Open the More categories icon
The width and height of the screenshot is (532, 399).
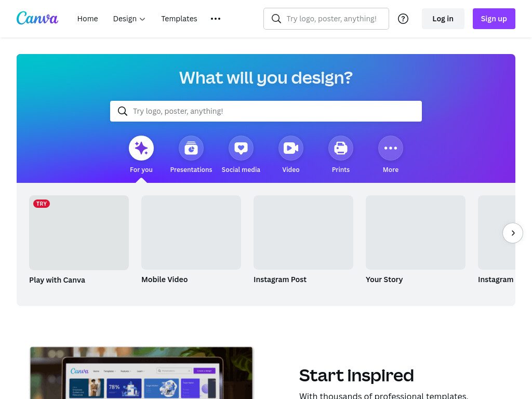tap(391, 148)
